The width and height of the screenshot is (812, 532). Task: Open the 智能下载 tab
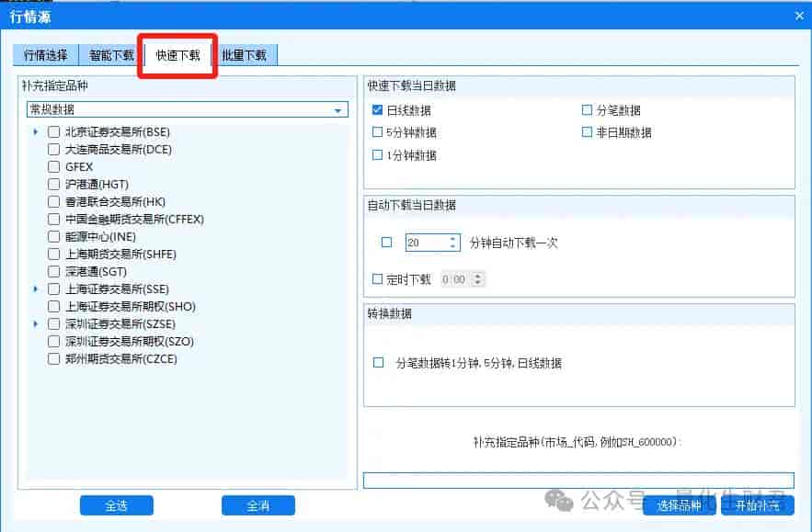coord(111,55)
